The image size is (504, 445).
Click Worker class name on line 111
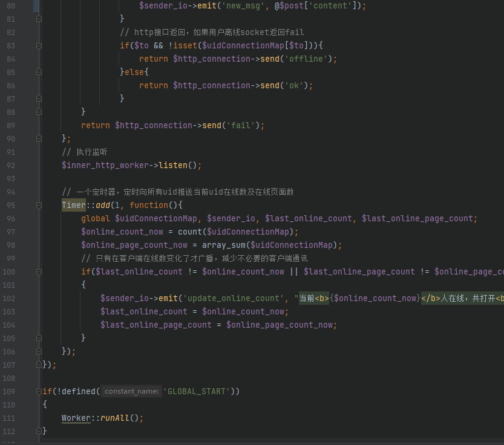click(76, 418)
